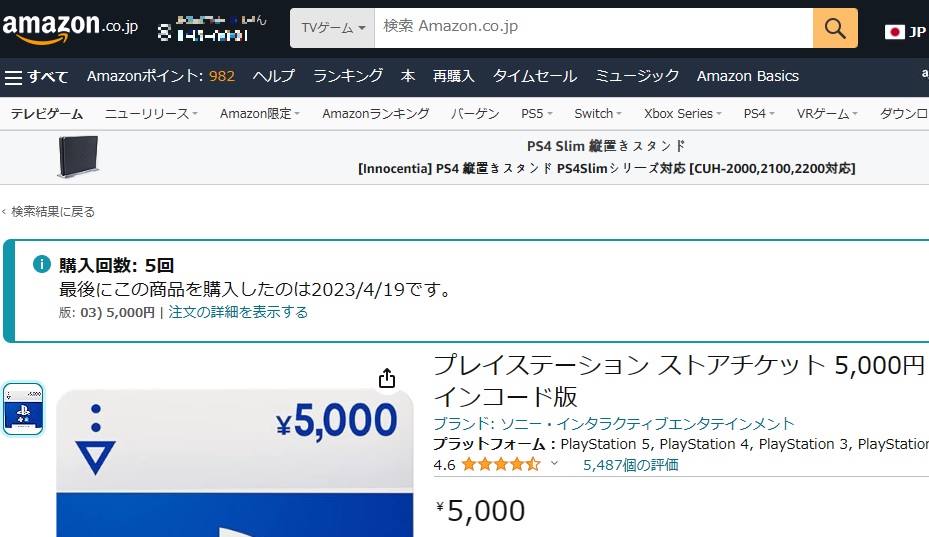This screenshot has height=537, width=929.
Task: Click the プレイステーション ストアチケット product title
Action: point(679,381)
